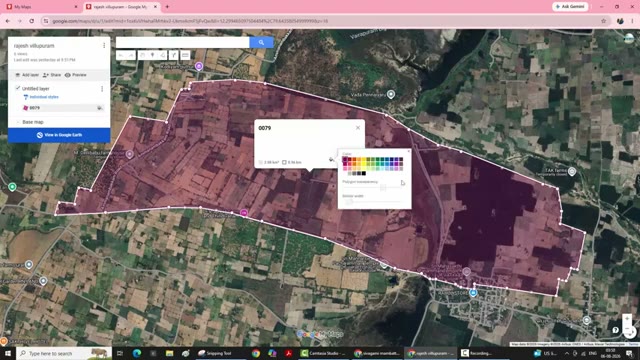Pick the bright yellow swatch in second row

point(364,164)
